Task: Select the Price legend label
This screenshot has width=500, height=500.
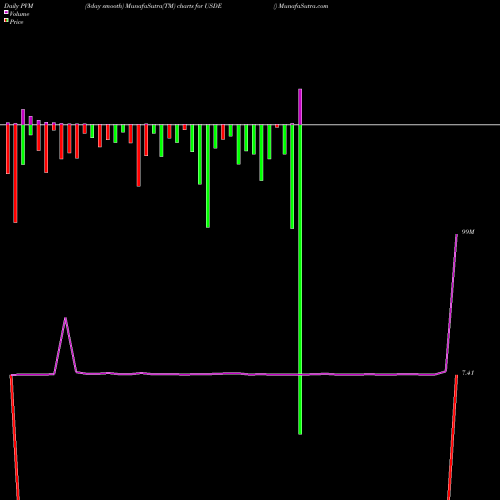Action: click(x=16, y=22)
